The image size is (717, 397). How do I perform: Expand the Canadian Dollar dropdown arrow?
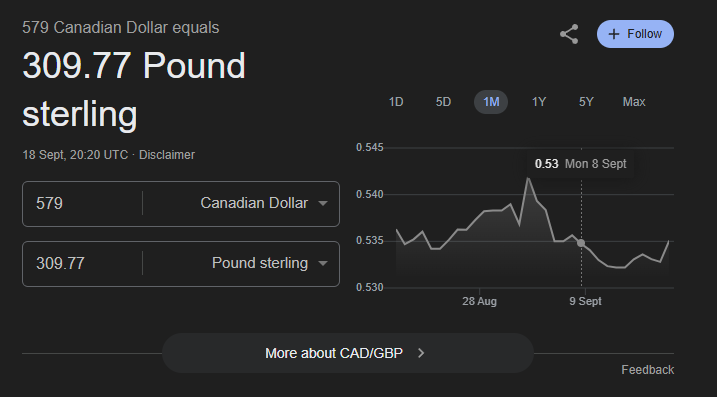tap(323, 203)
